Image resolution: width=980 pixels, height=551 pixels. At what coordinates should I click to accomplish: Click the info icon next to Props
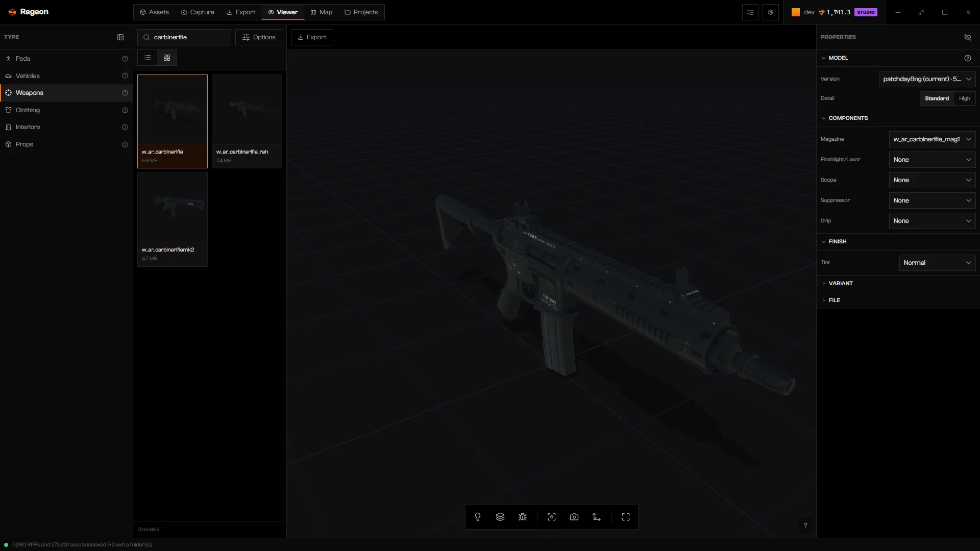[125, 144]
